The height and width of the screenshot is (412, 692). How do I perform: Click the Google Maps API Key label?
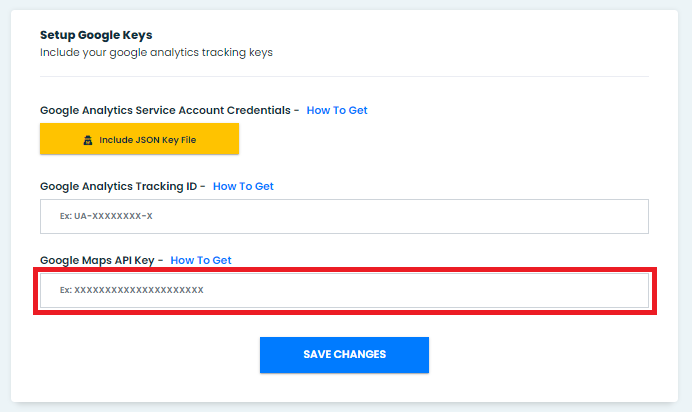click(x=98, y=260)
